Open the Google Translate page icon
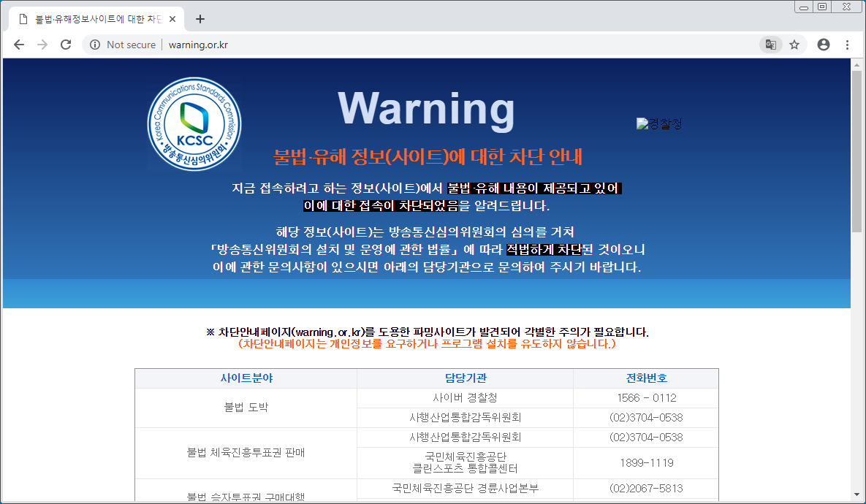866x504 pixels. point(770,45)
